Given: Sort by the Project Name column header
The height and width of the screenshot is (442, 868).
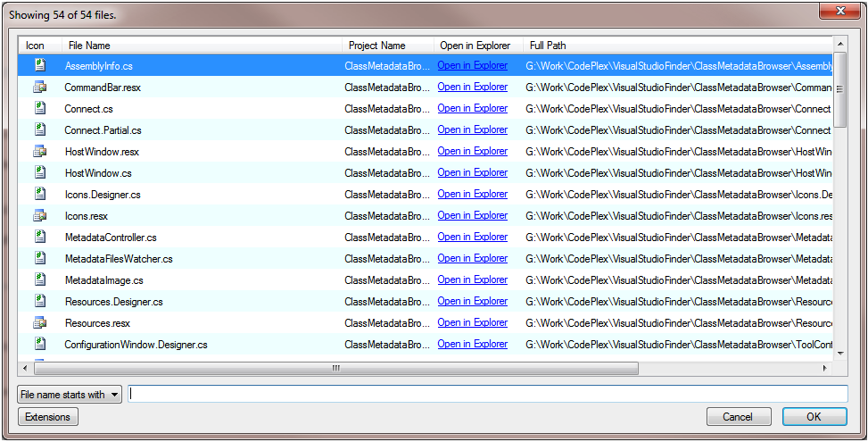Looking at the screenshot, I should [x=388, y=46].
